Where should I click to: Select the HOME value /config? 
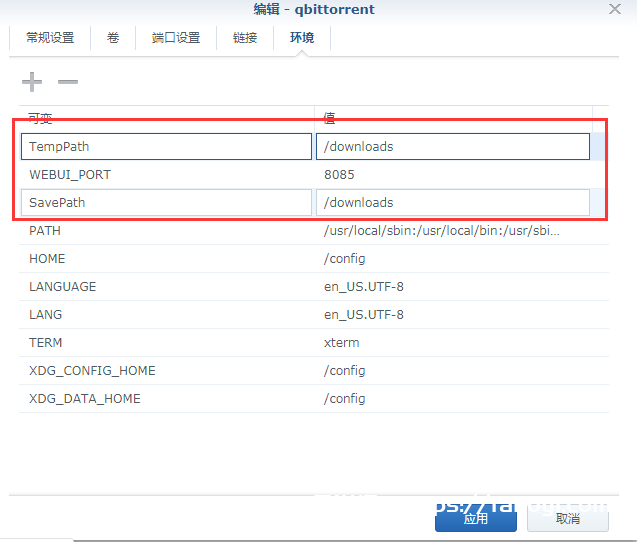coord(344,259)
